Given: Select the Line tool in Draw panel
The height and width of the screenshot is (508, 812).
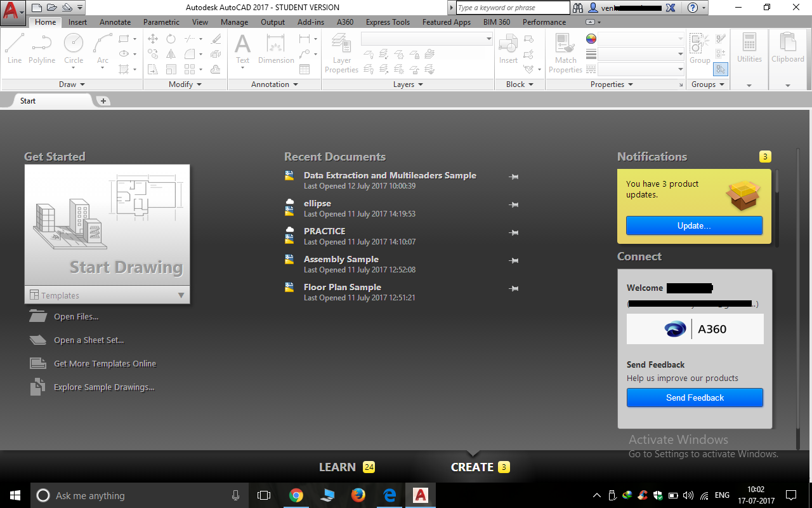Looking at the screenshot, I should click(x=15, y=48).
